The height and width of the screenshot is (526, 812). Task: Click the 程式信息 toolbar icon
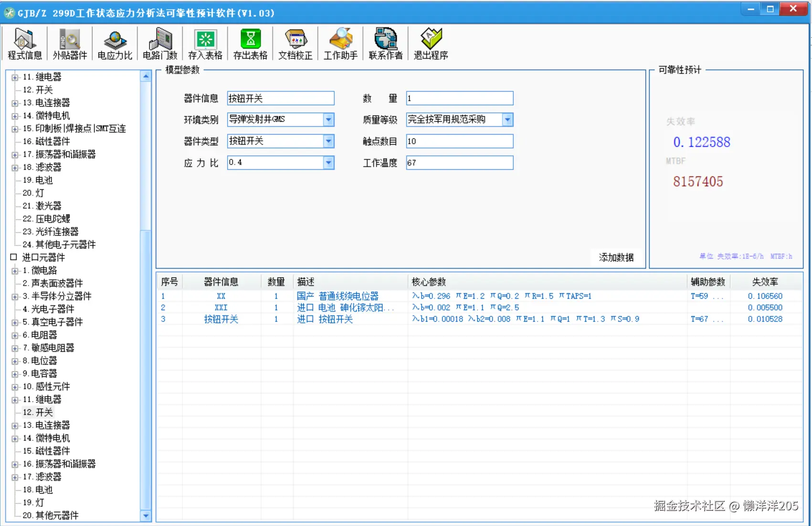point(24,43)
